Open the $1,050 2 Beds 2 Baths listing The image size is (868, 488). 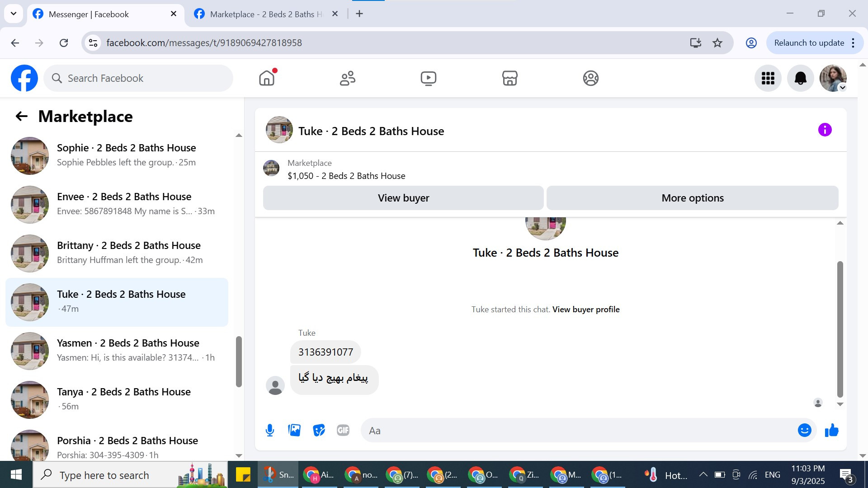coord(346,176)
